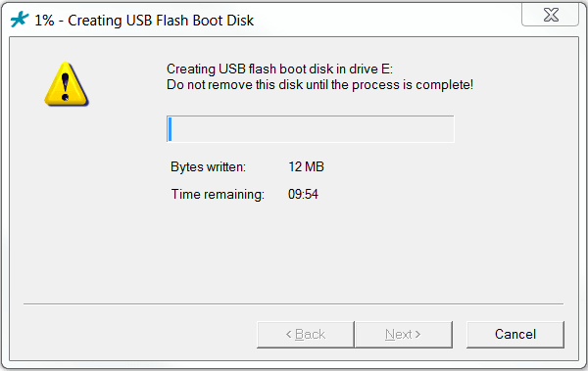The width and height of the screenshot is (588, 371).
Task: Click the 'Do not remove this disk' warning text
Action: click(x=319, y=85)
